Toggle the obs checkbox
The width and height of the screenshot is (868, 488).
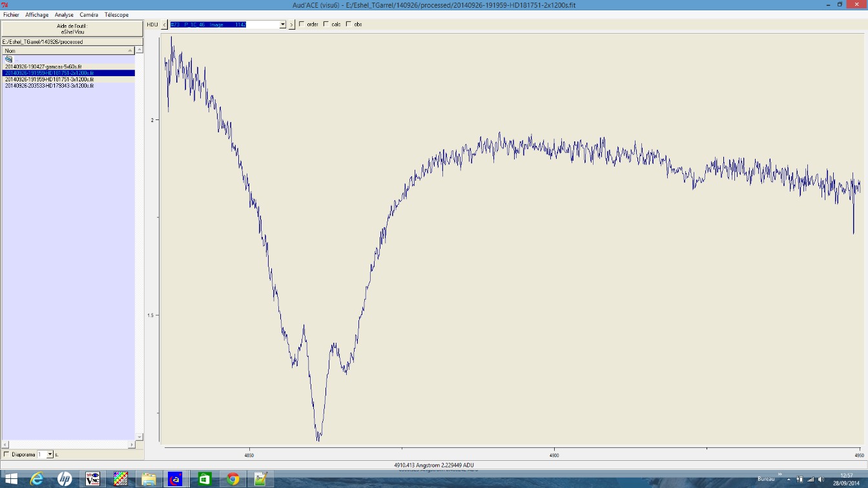(349, 25)
